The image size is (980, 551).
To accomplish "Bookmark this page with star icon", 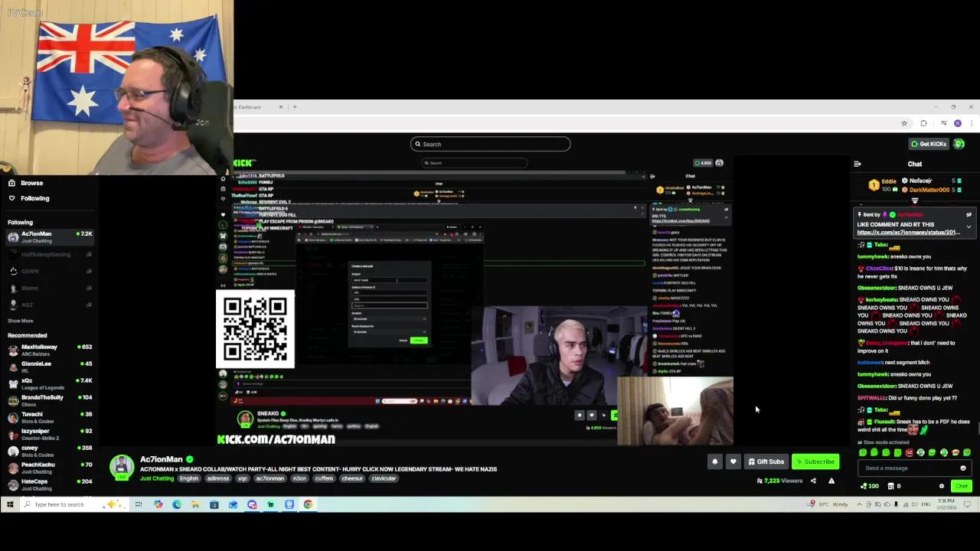I will [904, 123].
